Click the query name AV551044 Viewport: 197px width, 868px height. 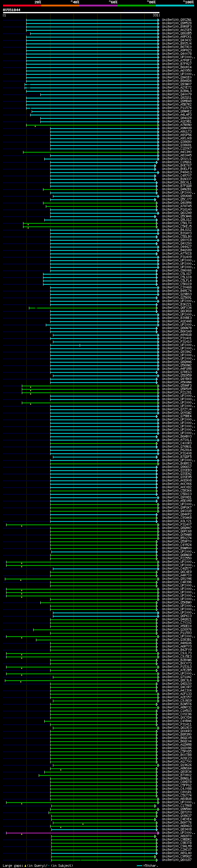point(11,10)
